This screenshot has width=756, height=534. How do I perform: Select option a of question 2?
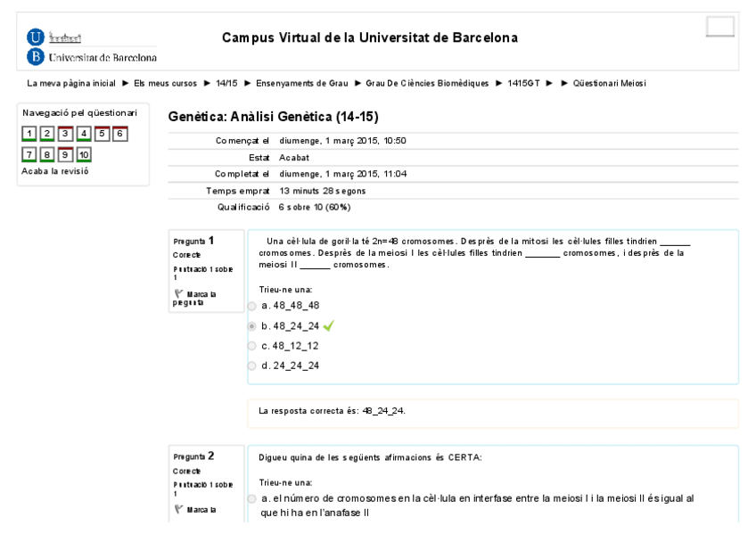click(x=252, y=498)
